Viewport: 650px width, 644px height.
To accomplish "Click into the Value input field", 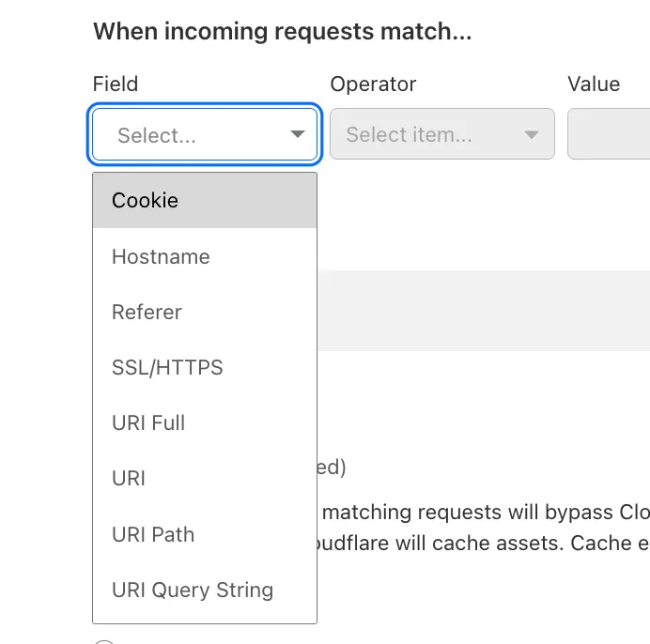I will click(x=611, y=135).
